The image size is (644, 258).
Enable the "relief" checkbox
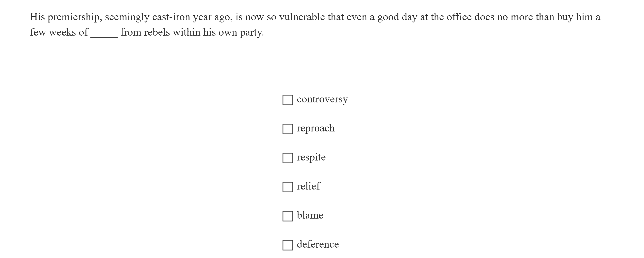click(287, 187)
